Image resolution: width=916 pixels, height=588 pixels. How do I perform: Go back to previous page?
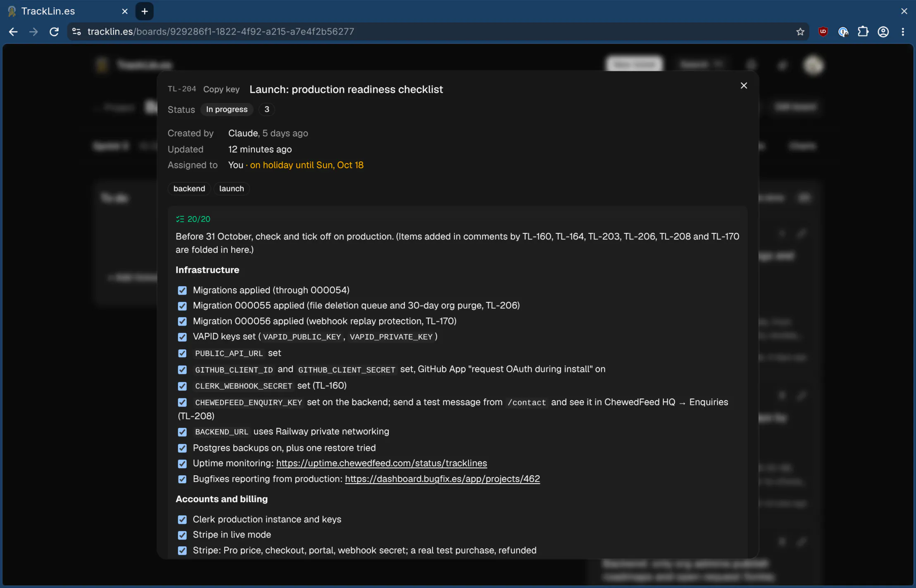13,32
